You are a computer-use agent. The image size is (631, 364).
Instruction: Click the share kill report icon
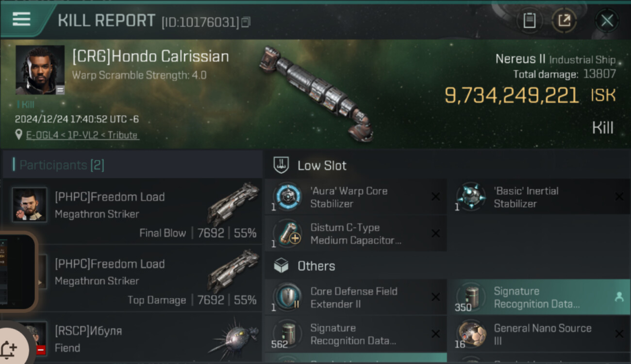point(564,20)
